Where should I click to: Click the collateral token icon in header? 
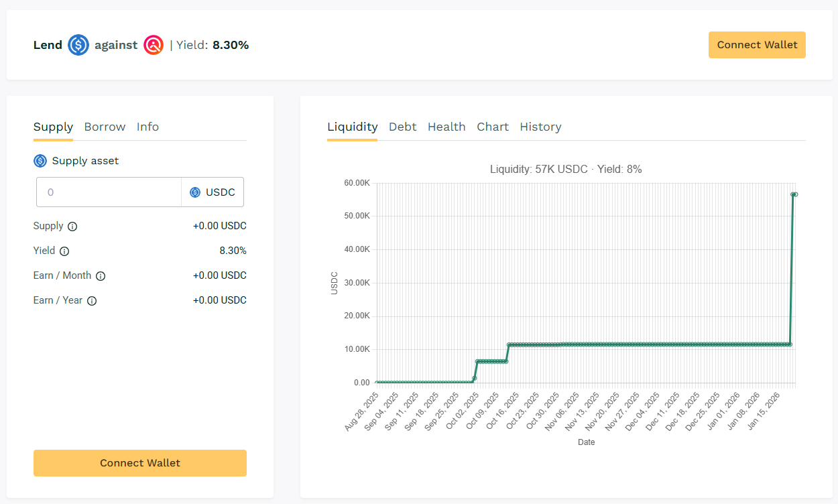tap(154, 45)
